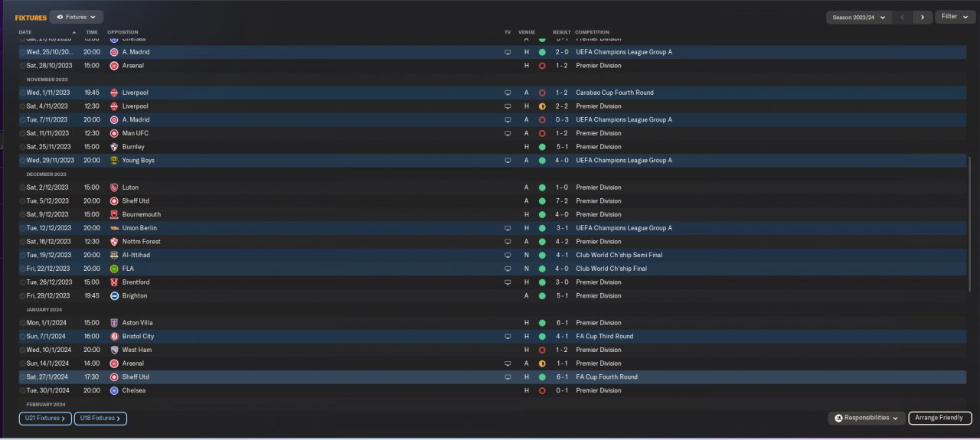Click the Brighton club badge
The image size is (980, 440).
[114, 295]
